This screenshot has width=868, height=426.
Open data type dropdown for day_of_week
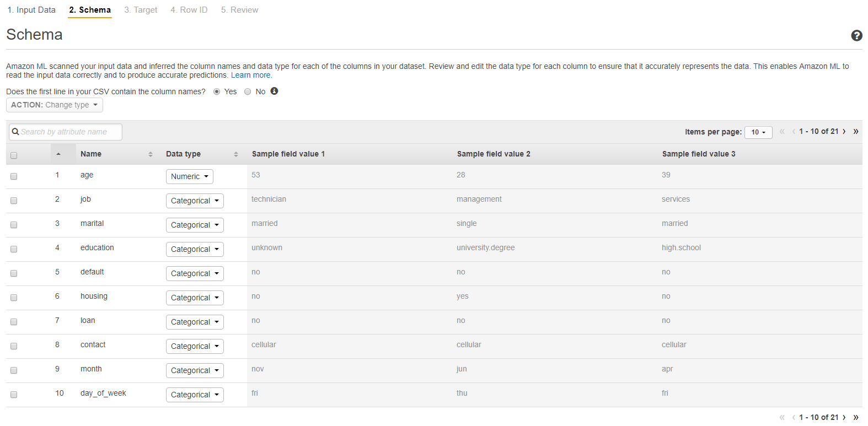point(195,395)
